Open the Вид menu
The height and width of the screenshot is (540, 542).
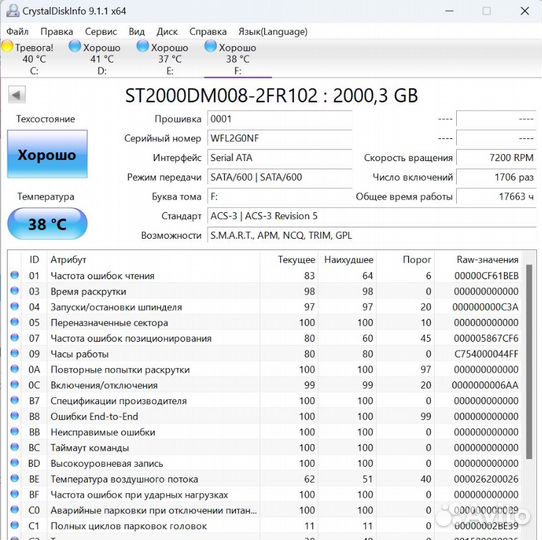coord(137,32)
